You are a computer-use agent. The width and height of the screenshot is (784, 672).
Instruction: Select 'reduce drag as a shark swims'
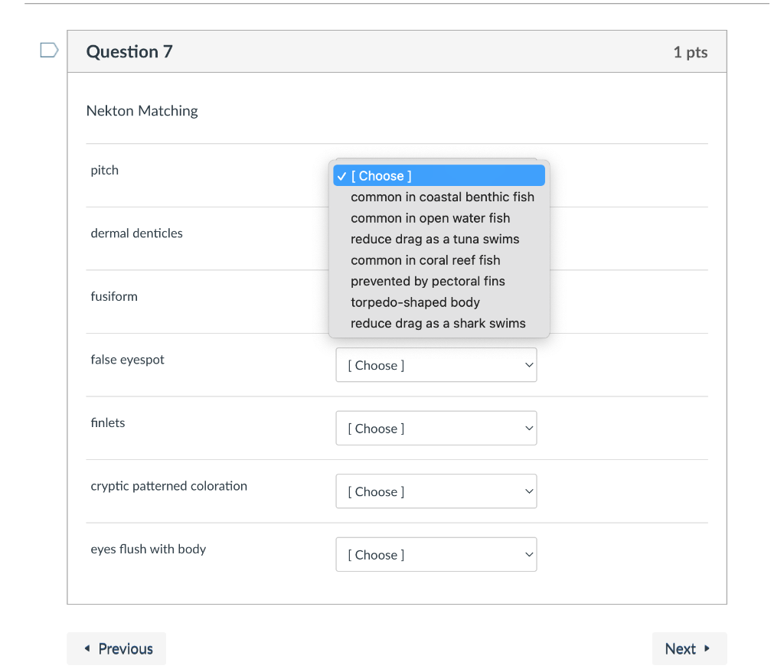[439, 323]
